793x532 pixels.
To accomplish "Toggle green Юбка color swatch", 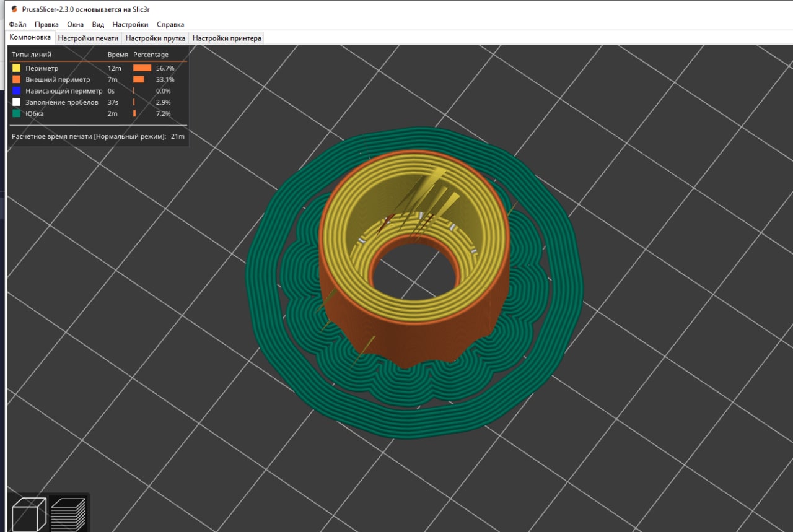I will pos(17,113).
